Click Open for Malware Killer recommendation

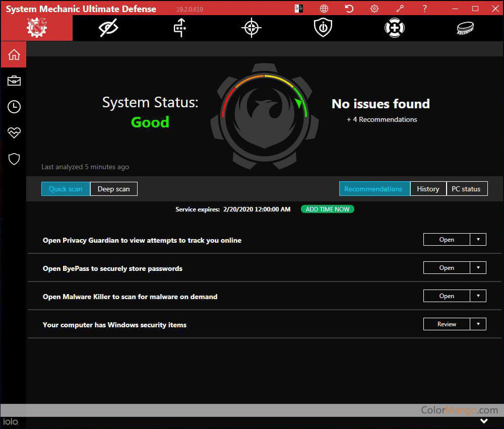[447, 296]
